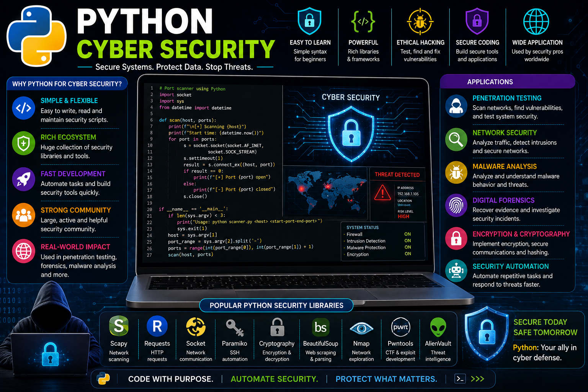Click the Penetration Testing hacker icon

(x=456, y=106)
